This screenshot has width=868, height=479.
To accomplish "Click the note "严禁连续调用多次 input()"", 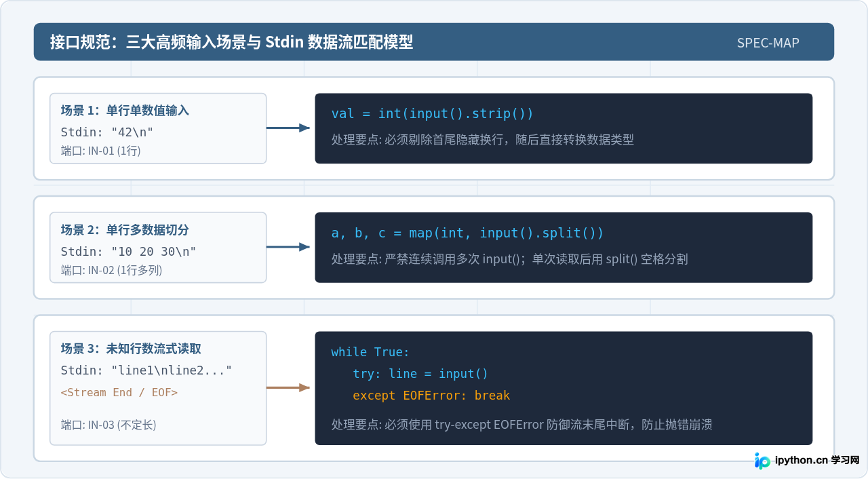I will [455, 259].
